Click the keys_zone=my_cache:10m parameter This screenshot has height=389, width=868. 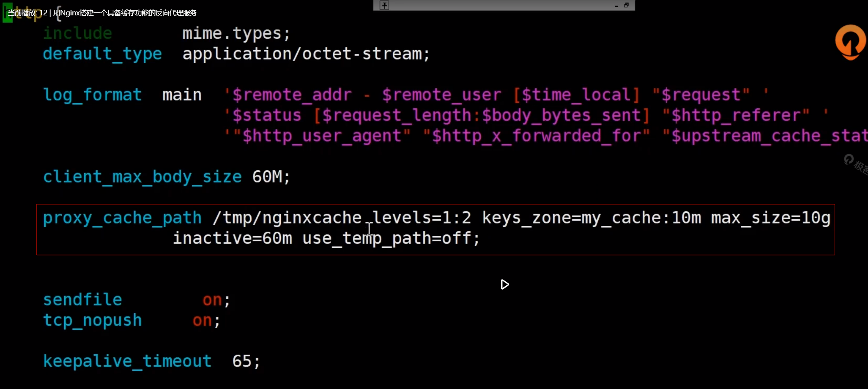[592, 218]
